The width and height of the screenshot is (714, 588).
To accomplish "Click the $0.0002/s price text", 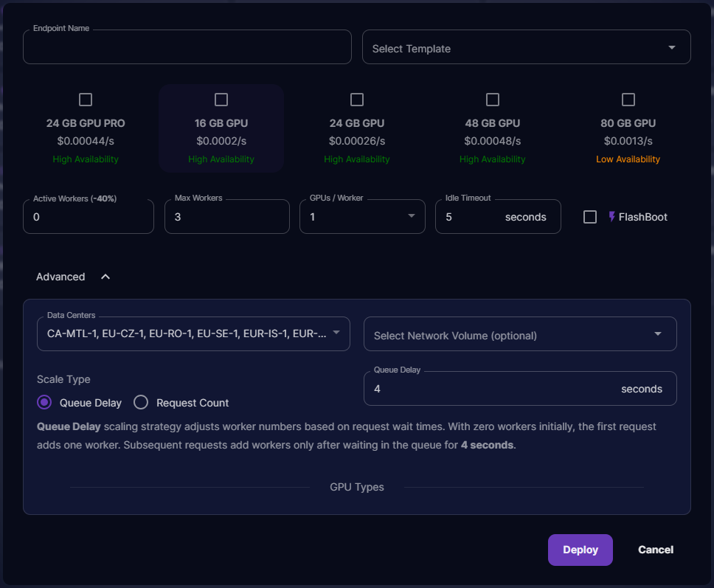I will click(x=221, y=141).
